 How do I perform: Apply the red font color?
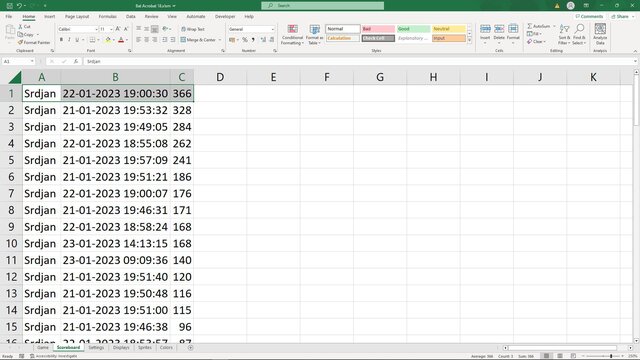click(121, 40)
